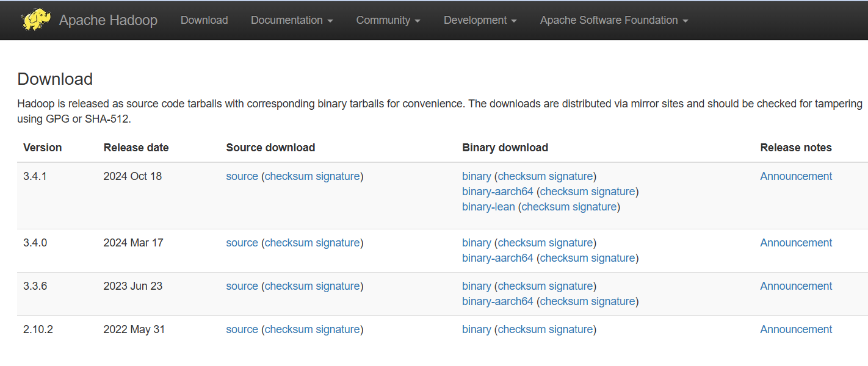
Task: Open the 2.10.2 source signature link
Action: pos(338,329)
